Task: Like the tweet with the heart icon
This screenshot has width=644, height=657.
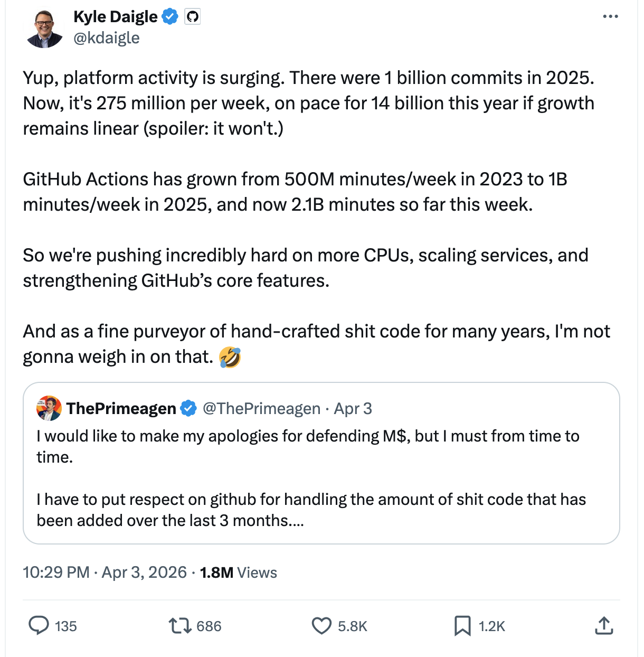Action: (321, 626)
